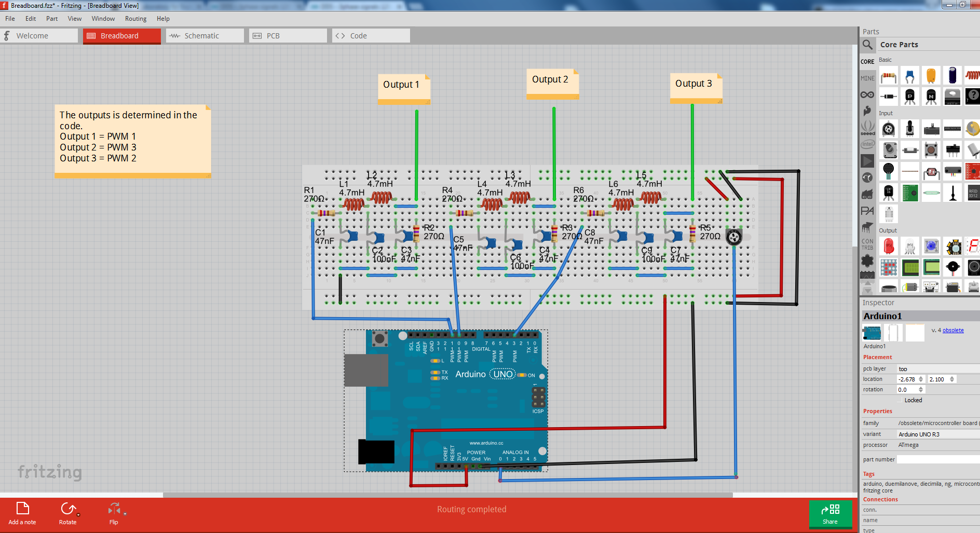
Task: Switch to the PCB tab
Action: (x=288, y=36)
